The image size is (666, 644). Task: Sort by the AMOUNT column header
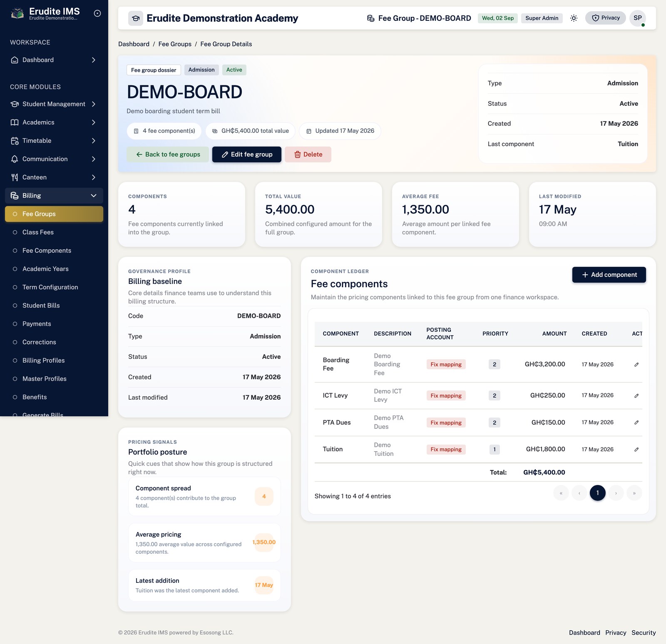[554, 334]
